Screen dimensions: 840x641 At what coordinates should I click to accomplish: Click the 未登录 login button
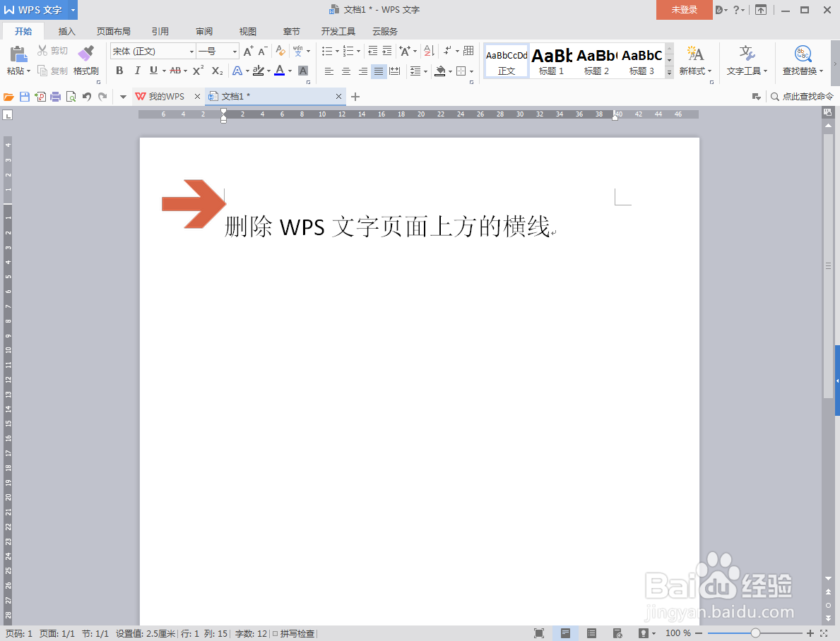(x=684, y=10)
